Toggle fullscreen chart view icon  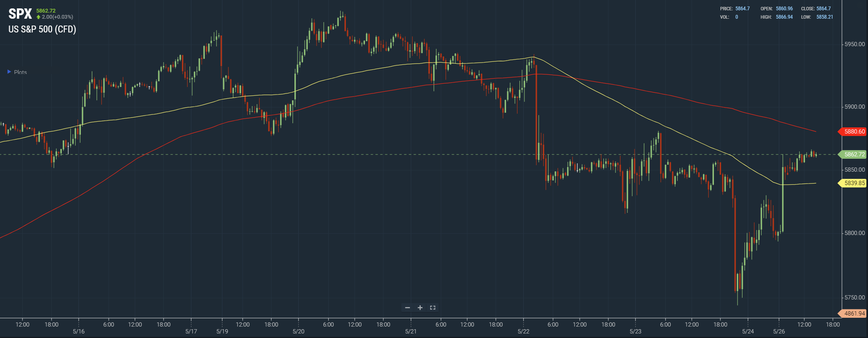(x=432, y=307)
